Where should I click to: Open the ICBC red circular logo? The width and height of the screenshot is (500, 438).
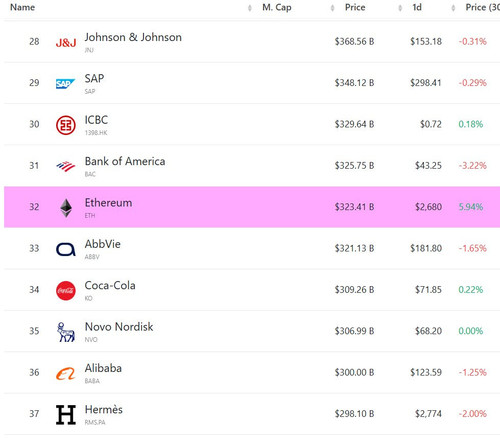click(66, 125)
